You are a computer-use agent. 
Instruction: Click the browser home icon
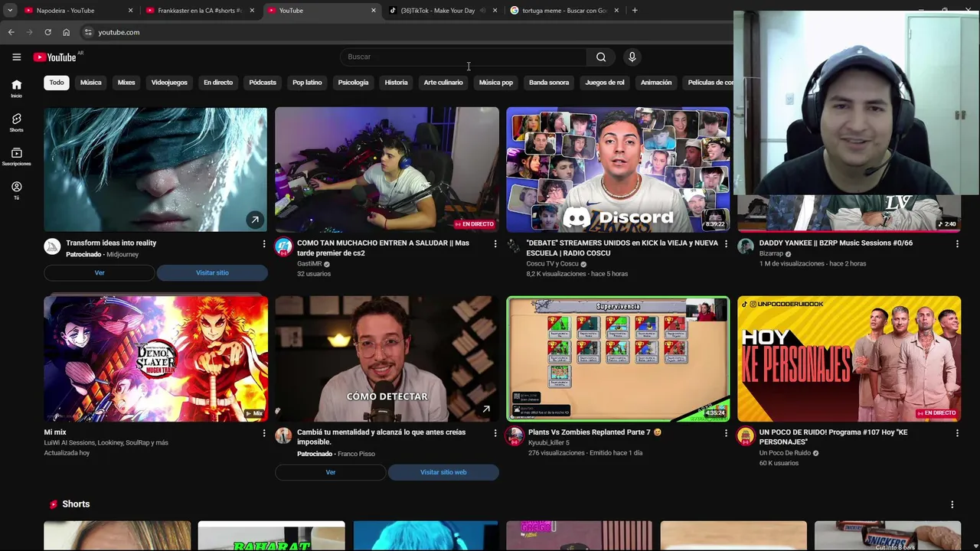[66, 32]
